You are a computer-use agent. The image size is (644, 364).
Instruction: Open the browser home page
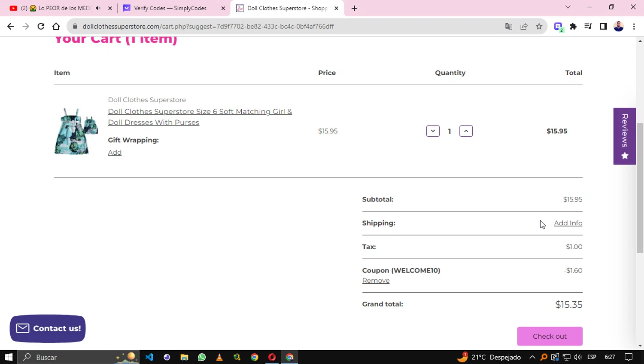[x=56, y=26]
